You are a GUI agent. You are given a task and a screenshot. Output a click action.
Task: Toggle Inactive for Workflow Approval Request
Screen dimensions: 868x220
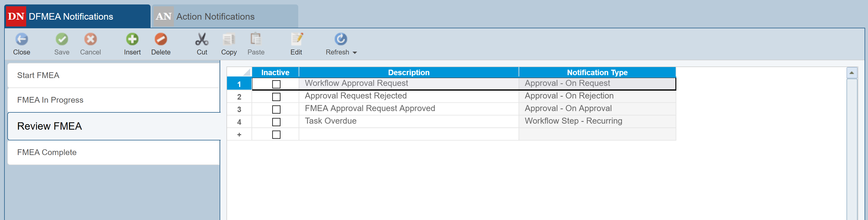point(276,84)
